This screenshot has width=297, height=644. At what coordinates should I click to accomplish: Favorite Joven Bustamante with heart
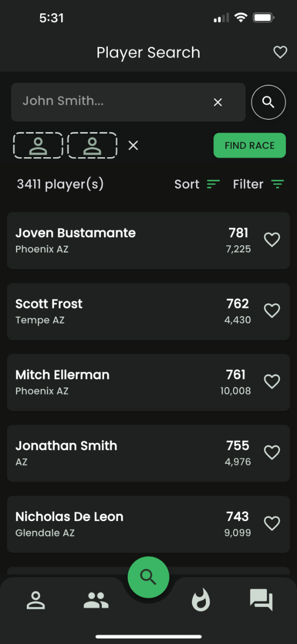(272, 240)
